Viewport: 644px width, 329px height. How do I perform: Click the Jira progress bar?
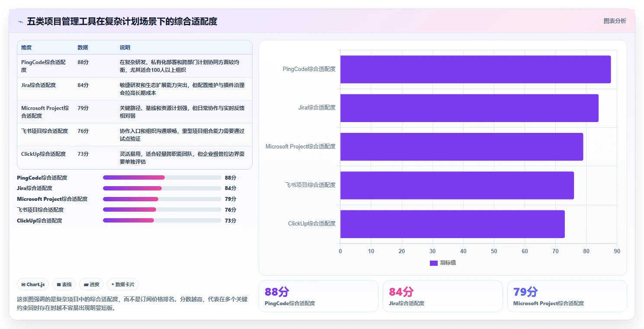(162, 188)
